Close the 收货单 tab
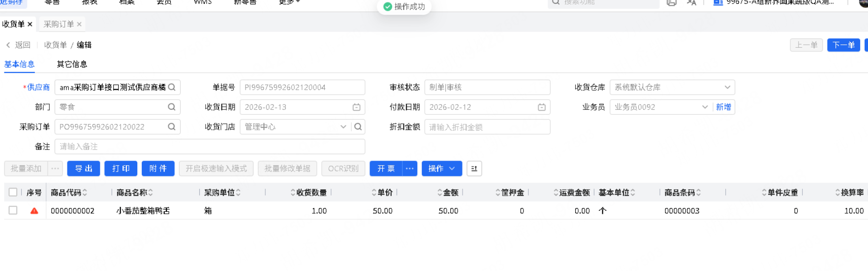The width and height of the screenshot is (868, 271). 30,24
